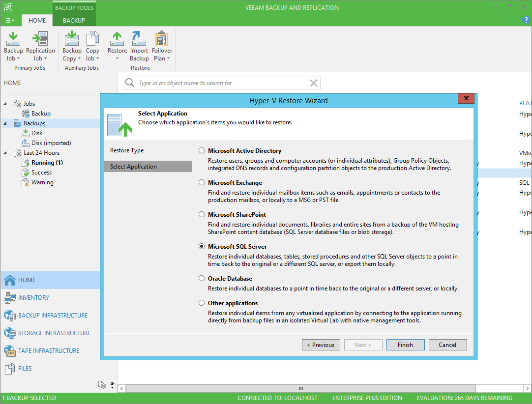The width and height of the screenshot is (532, 404).
Task: Collapse the Backups tree node
Action: (x=5, y=123)
